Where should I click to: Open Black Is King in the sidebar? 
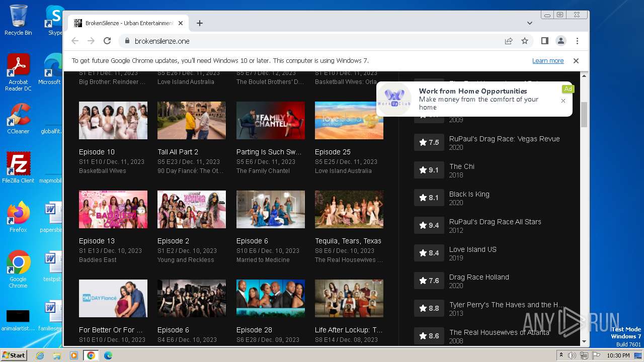tap(469, 194)
